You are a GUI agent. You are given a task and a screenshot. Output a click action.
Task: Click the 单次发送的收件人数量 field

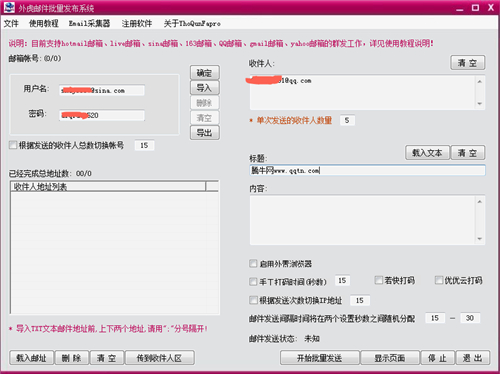pos(347,120)
